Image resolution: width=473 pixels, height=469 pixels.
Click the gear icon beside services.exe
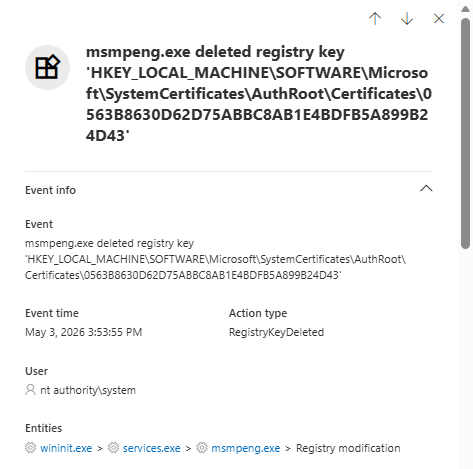click(x=113, y=448)
